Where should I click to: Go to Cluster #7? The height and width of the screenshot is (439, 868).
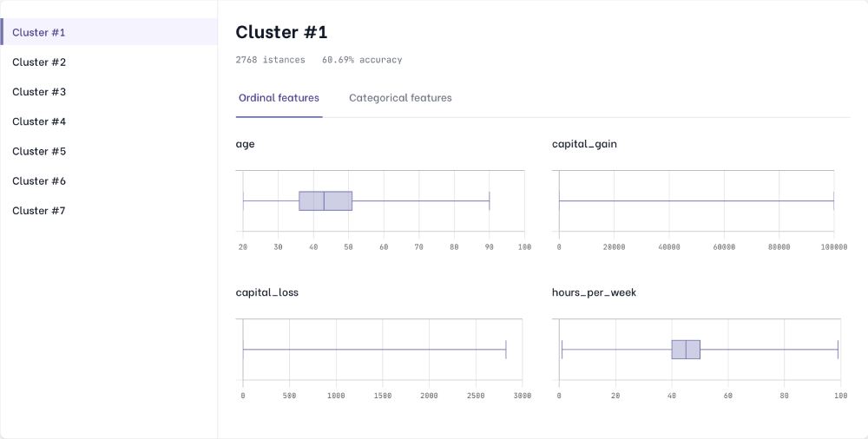(39, 211)
